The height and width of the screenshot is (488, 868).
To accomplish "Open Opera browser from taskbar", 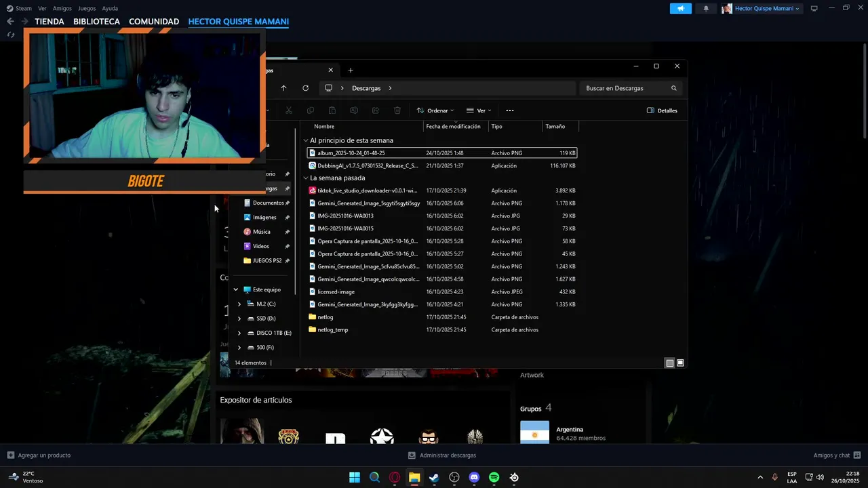I will (x=395, y=477).
